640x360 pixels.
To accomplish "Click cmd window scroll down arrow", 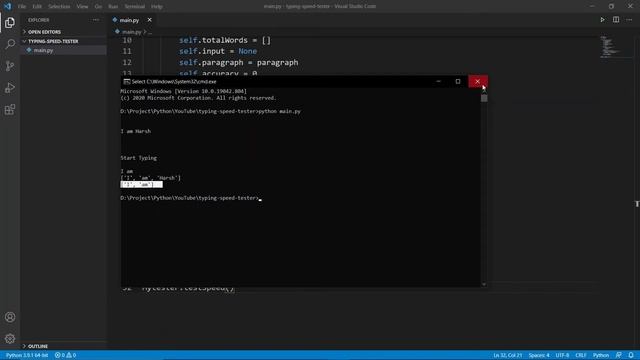I will point(484,284).
